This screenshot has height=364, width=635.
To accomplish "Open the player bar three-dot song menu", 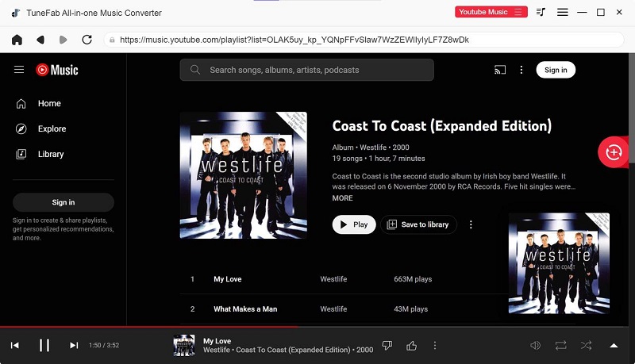I will pyautogui.click(x=434, y=346).
